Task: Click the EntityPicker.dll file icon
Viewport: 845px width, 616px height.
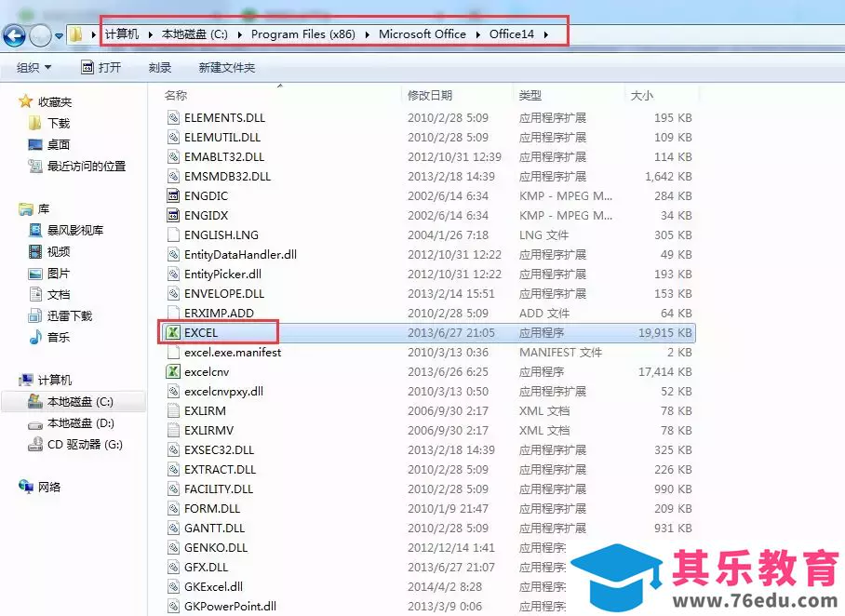Action: pyautogui.click(x=172, y=274)
